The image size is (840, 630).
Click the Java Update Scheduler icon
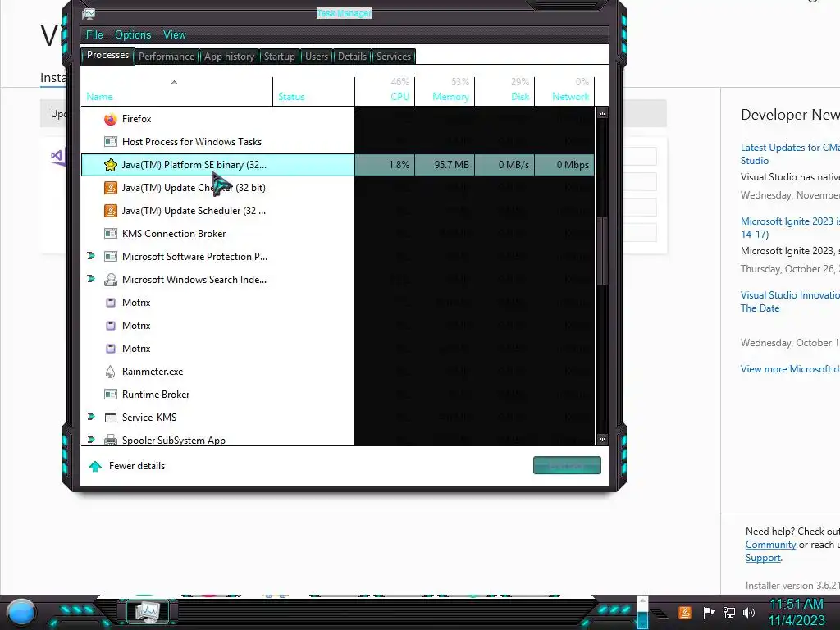(111, 211)
